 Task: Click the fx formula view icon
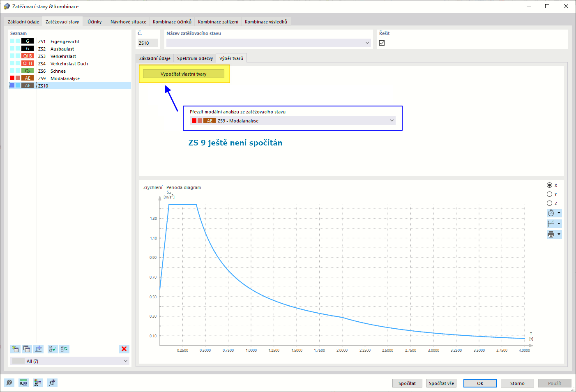pyautogui.click(x=52, y=383)
